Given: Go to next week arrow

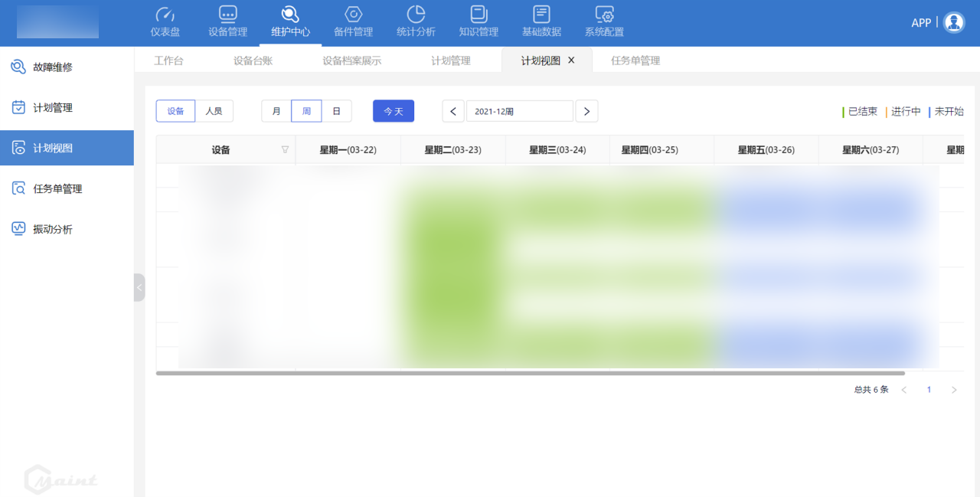Looking at the screenshot, I should pos(586,111).
